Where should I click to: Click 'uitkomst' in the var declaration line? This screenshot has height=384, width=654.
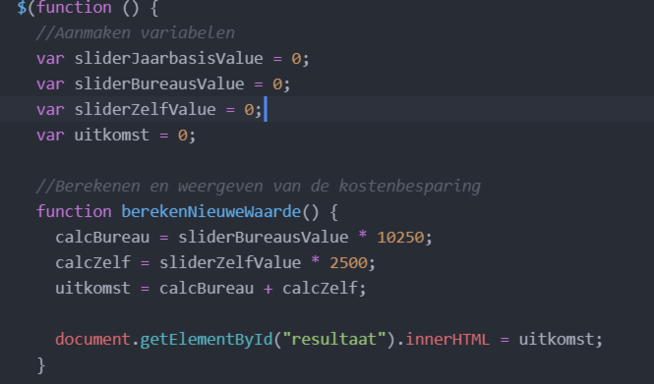[x=111, y=135]
